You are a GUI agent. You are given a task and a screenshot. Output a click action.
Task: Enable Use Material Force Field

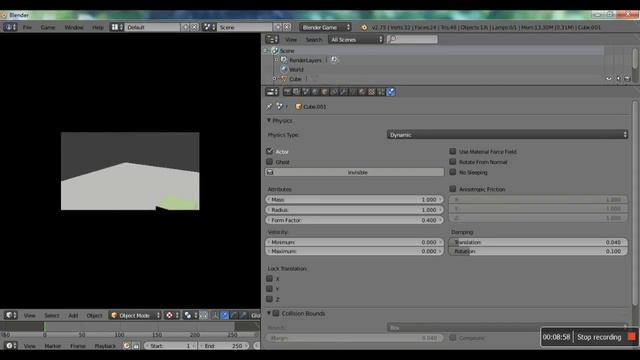tap(453, 151)
